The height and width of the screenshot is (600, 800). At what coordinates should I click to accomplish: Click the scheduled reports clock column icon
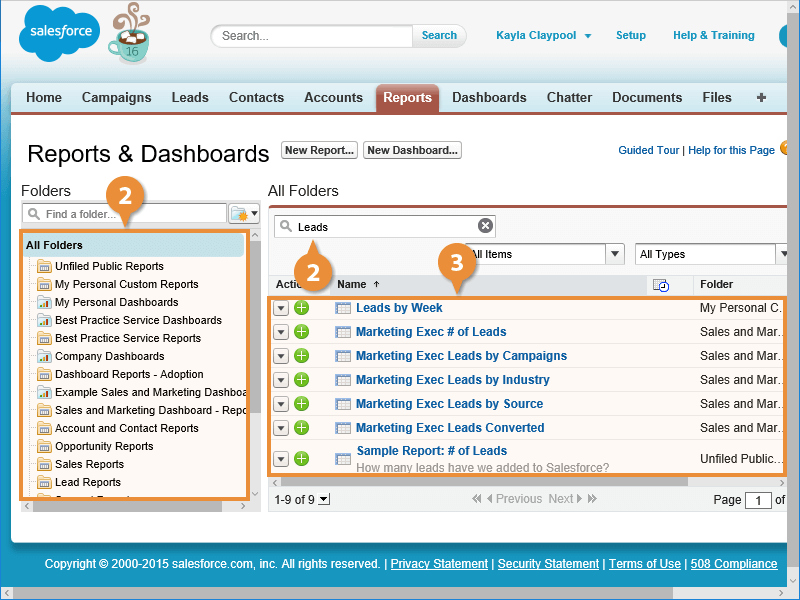661,285
